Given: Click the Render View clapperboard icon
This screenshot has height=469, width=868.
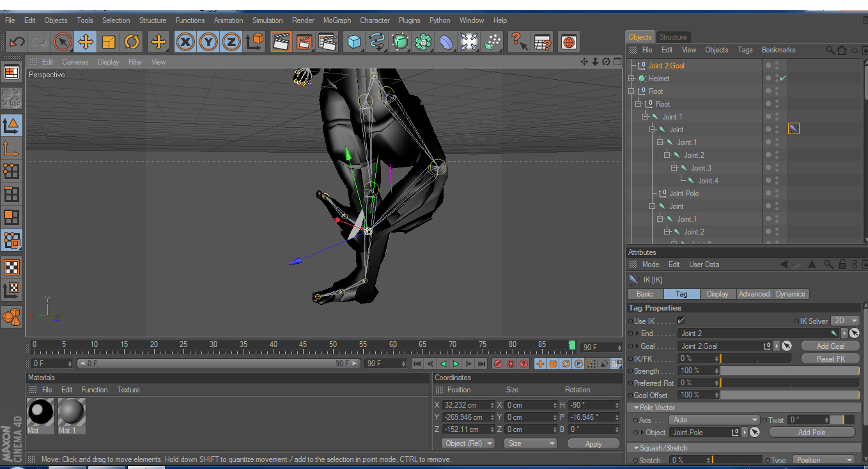Looking at the screenshot, I should (280, 42).
